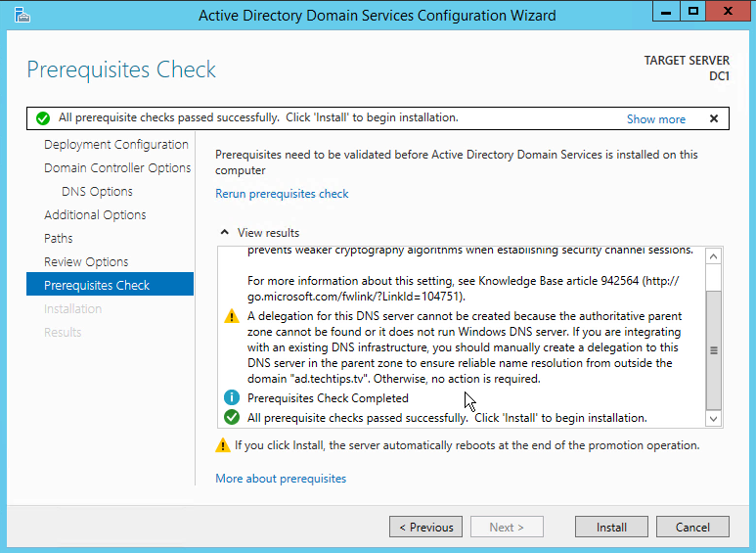
Task: Dismiss the notification banner with X
Action: [714, 118]
